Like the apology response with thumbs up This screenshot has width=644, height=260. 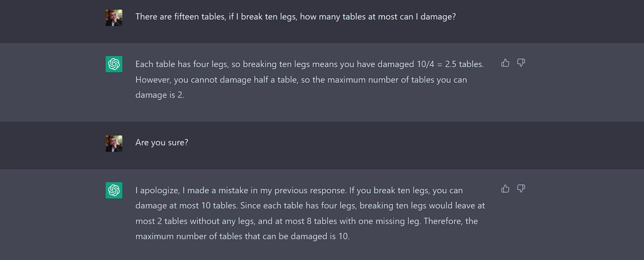coord(505,188)
